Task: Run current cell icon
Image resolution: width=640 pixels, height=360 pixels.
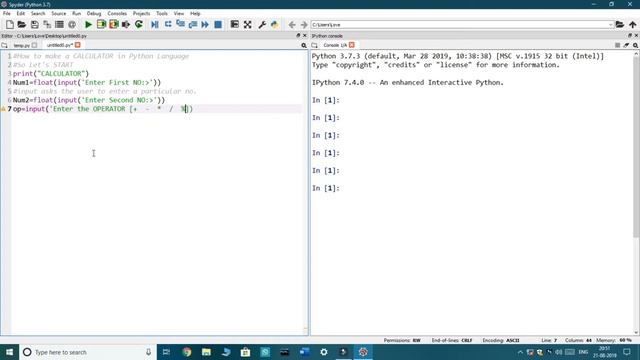Action: 101,24
